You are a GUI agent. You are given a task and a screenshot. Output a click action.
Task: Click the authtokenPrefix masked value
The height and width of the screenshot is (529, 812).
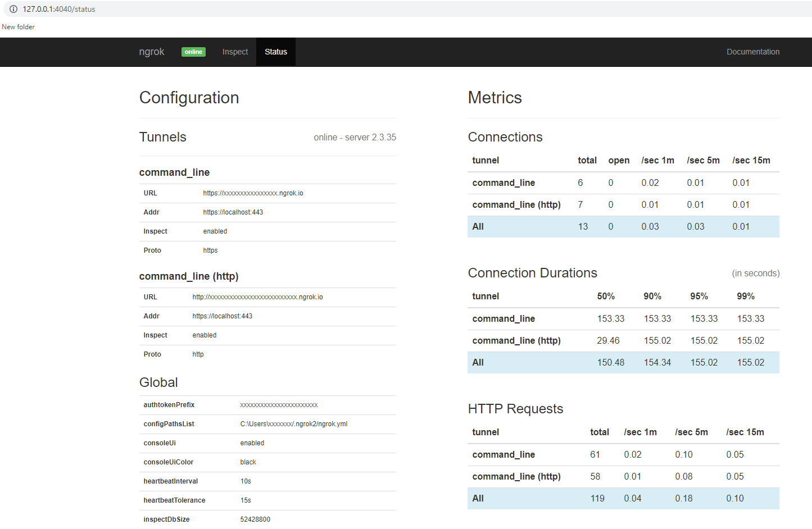coord(279,405)
